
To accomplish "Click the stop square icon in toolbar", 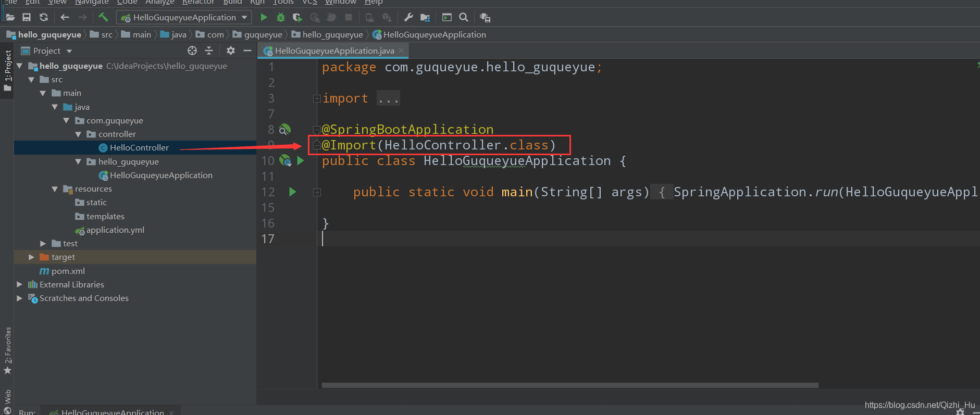I will (349, 17).
